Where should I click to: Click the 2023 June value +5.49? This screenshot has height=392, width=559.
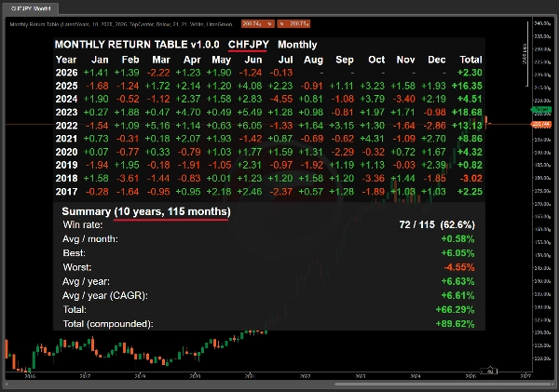[250, 113]
